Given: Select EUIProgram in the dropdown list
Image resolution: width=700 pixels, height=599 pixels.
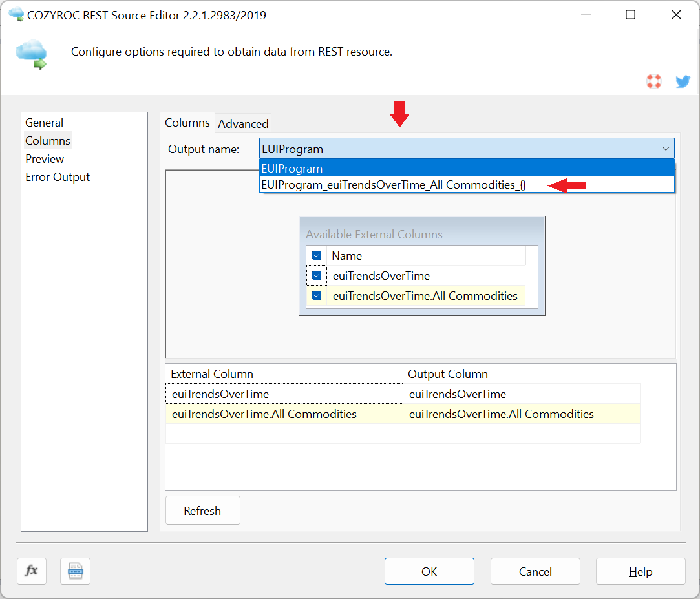Looking at the screenshot, I should pyautogui.click(x=467, y=168).
